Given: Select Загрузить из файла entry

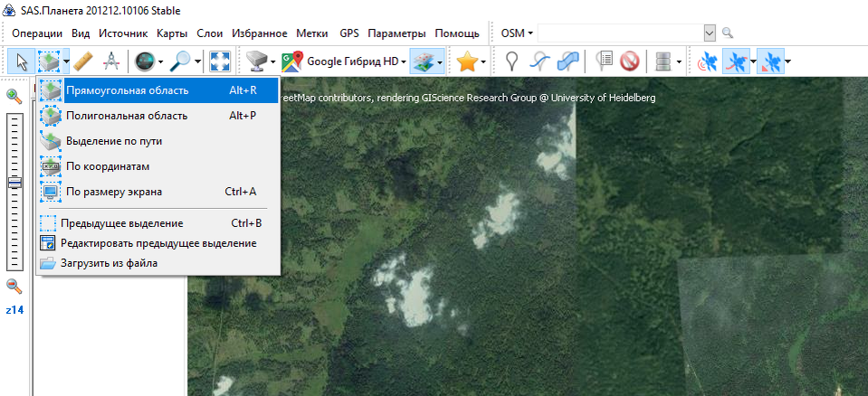Looking at the screenshot, I should click(158, 263).
